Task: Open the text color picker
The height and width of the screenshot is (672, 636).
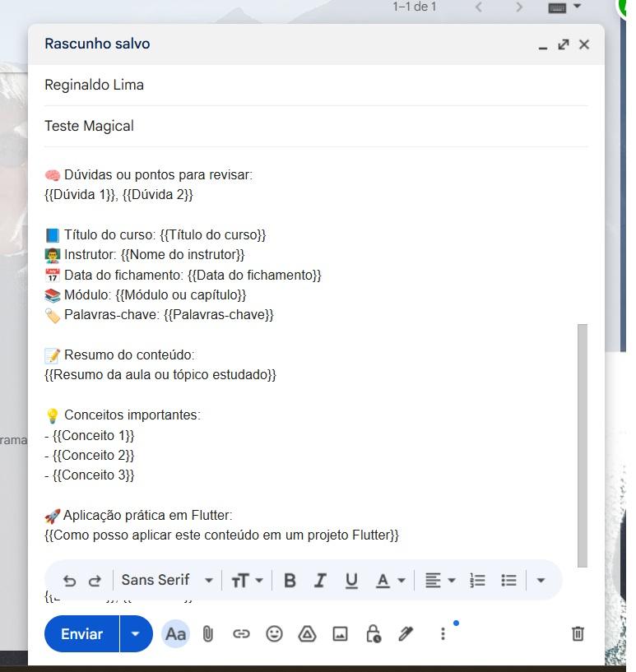Action: tap(390, 581)
